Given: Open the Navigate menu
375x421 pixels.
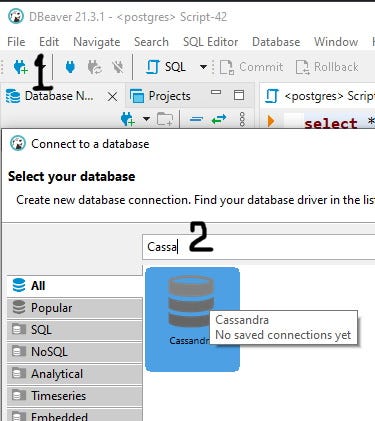Looking at the screenshot, I should pos(97,42).
